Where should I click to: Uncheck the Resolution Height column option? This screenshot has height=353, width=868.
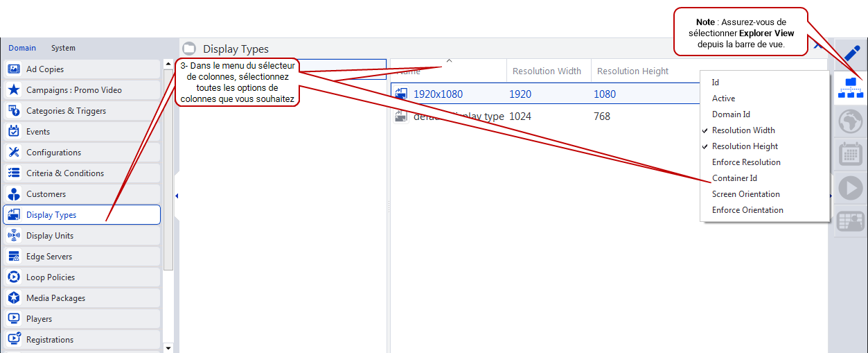744,146
